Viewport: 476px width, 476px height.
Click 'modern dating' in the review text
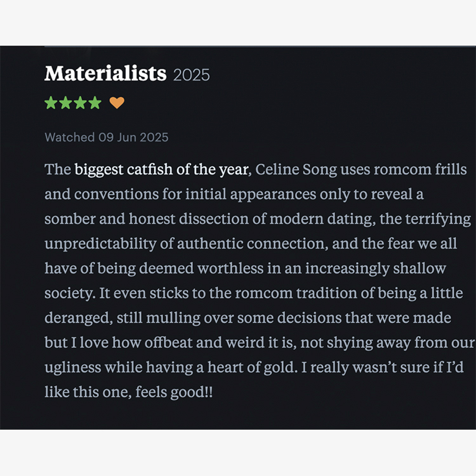tap(321, 219)
